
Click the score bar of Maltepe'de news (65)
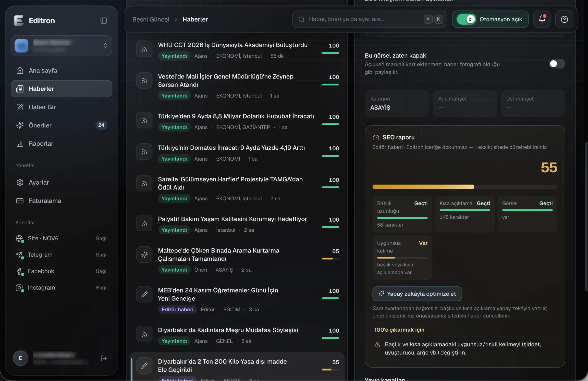pyautogui.click(x=330, y=259)
